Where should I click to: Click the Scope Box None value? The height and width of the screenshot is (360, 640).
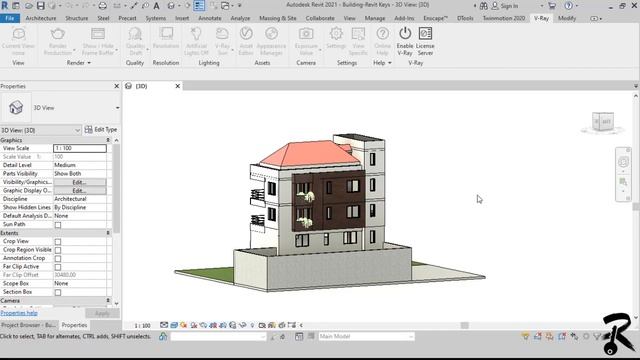pyautogui.click(x=80, y=284)
